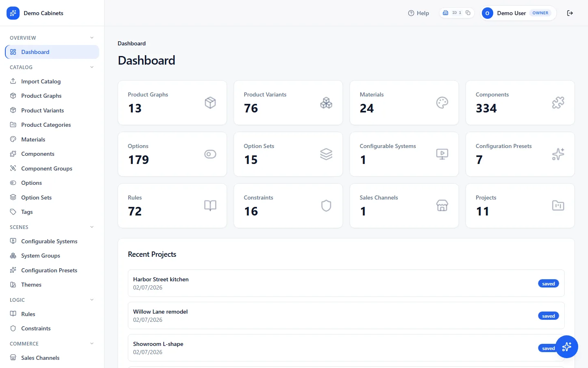Click the Help link in header

pos(419,13)
